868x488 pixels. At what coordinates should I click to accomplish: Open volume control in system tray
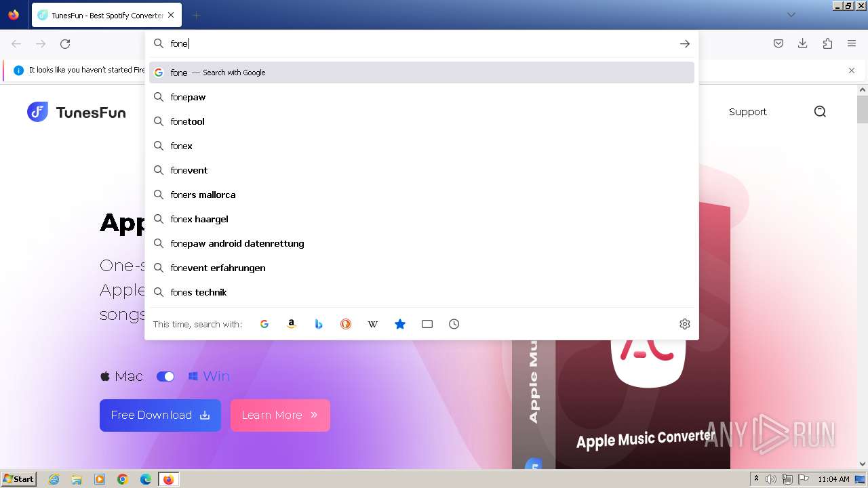click(x=771, y=479)
